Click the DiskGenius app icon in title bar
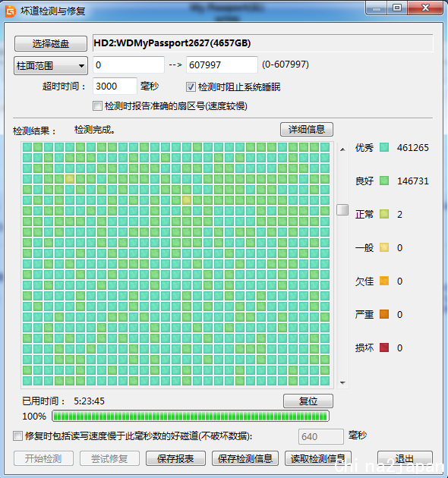The width and height of the screenshot is (448, 478). tap(10, 11)
